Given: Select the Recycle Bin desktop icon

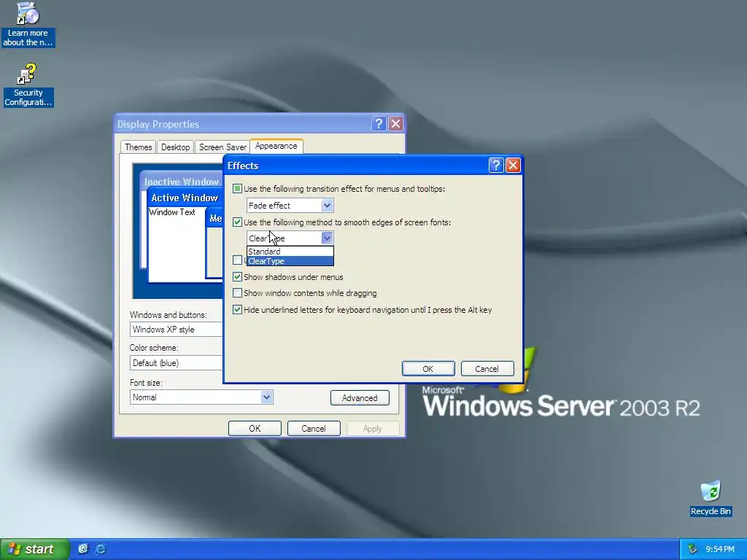Looking at the screenshot, I should tap(711, 498).
